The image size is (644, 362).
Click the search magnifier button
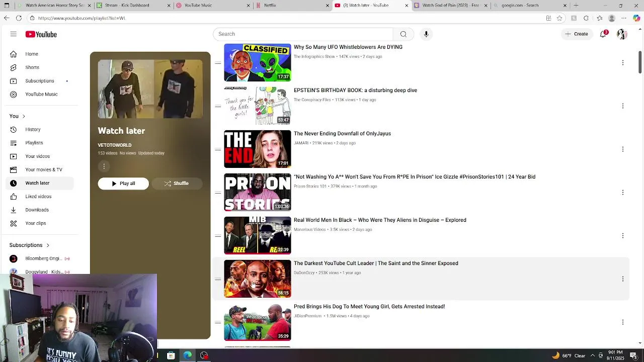click(x=403, y=34)
